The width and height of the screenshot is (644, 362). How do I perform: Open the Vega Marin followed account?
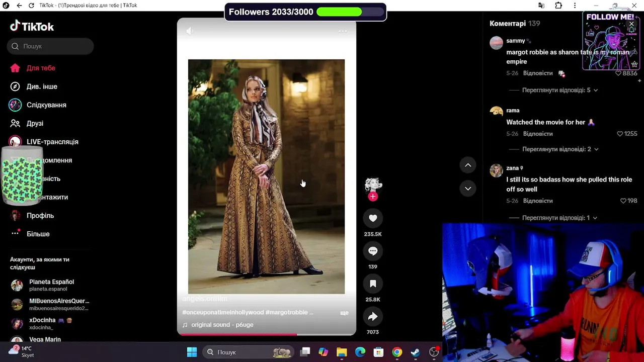(45, 340)
